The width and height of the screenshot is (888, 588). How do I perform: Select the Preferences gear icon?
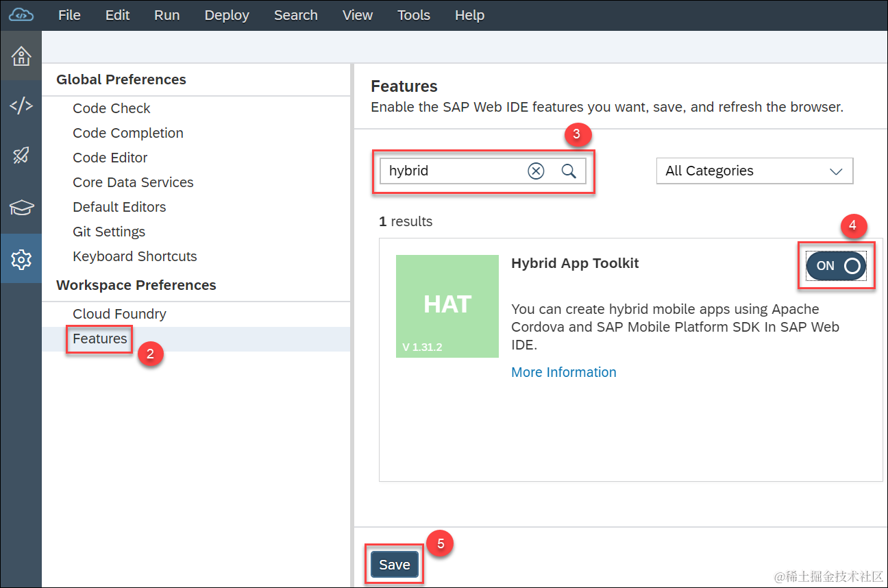click(x=21, y=259)
